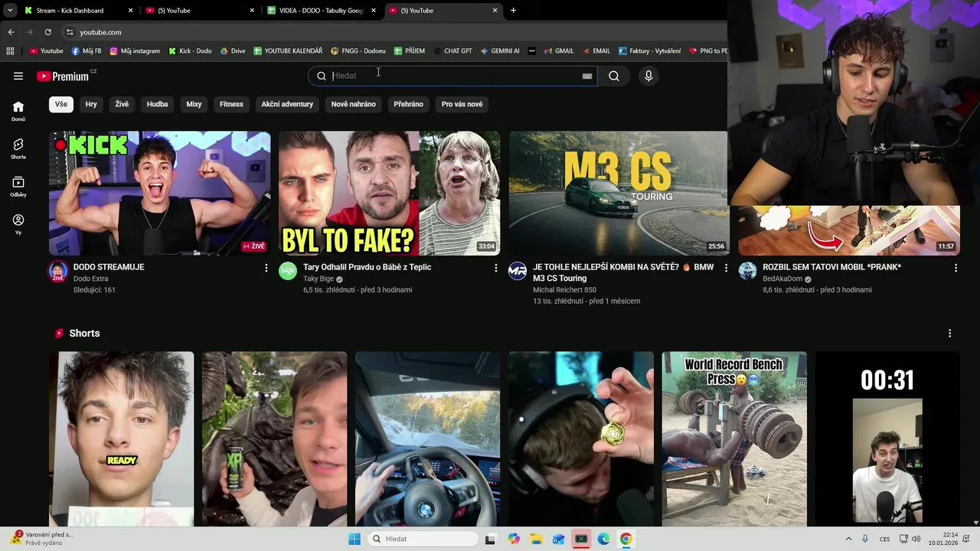Open the CHAT GPT bookmark
Screen dimensions: 980x551
tap(453, 51)
